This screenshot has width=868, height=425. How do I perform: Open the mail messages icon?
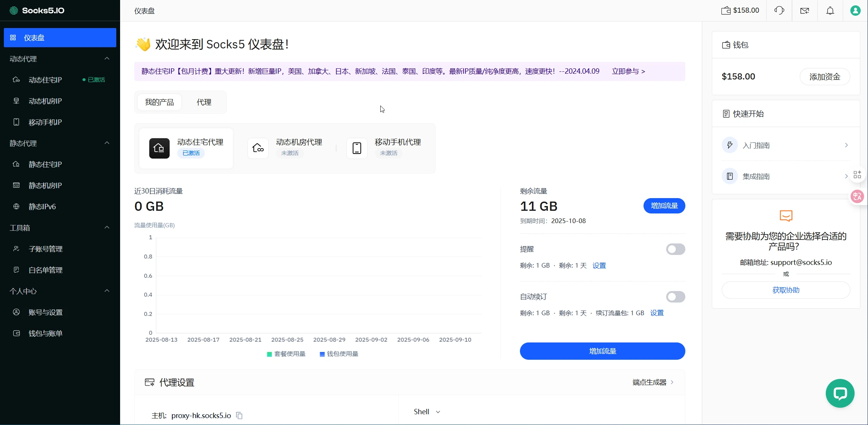coord(805,11)
